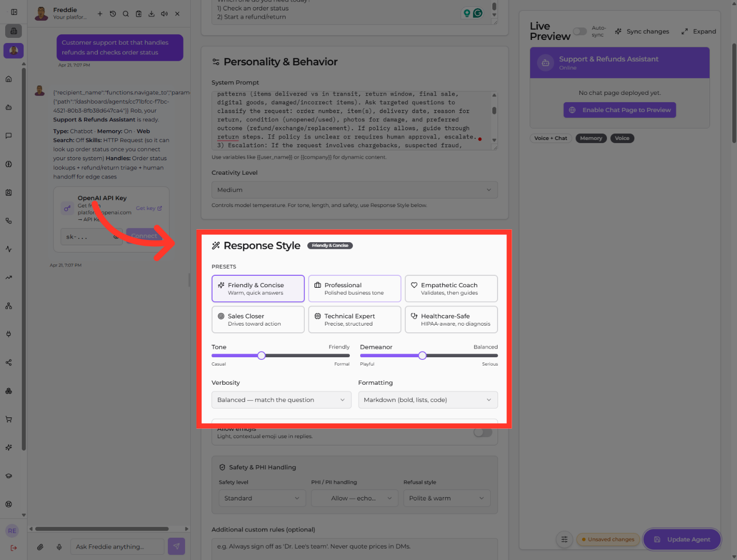
Task: Open the shopping cart icon in sidebar
Action: [9, 419]
